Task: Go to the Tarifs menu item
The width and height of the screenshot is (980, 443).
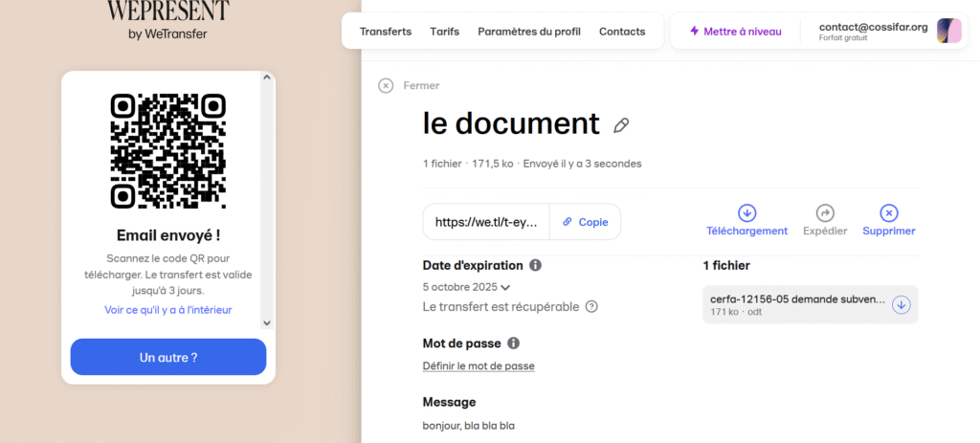Action: coord(444,32)
